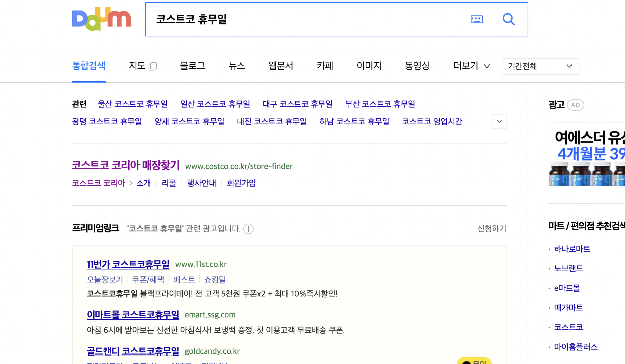Viewport: 625px width, 364px height.
Task: Click the info icon beside 프리미엄링크 notice
Action: (x=248, y=229)
